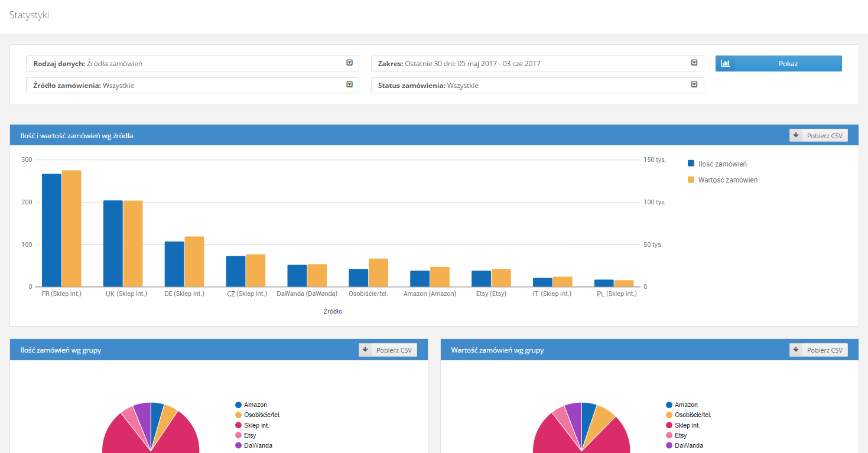Click Pobierz CSV text in order value pie panel

point(825,350)
